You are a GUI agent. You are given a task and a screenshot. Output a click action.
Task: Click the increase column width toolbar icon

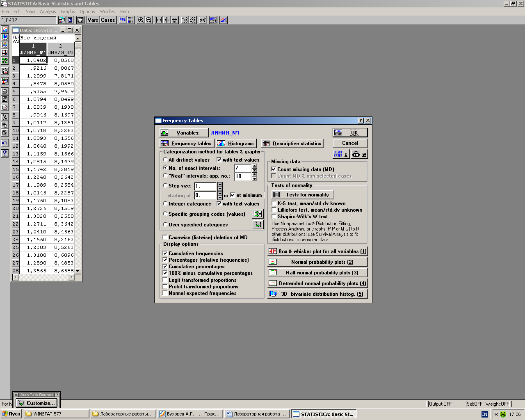click(x=159, y=20)
